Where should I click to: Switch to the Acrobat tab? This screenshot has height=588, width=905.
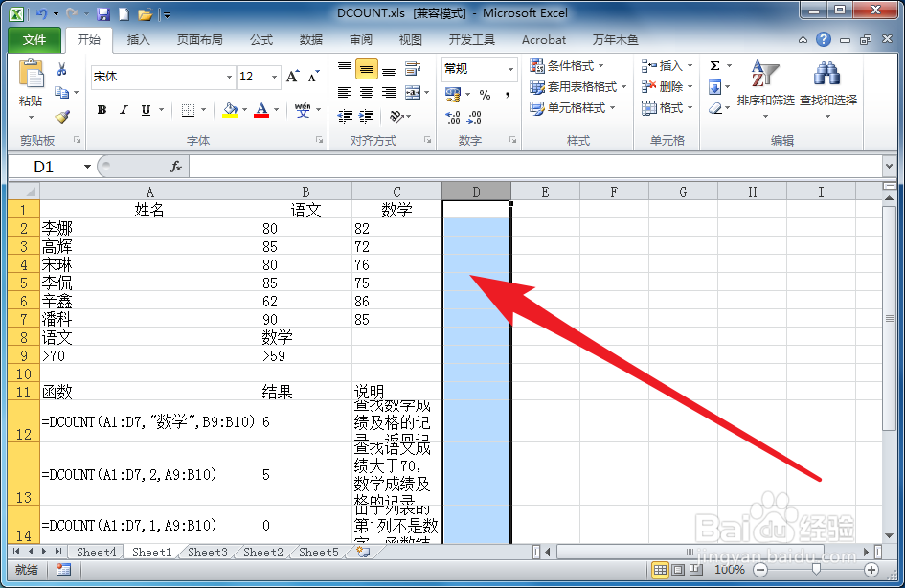pos(544,40)
